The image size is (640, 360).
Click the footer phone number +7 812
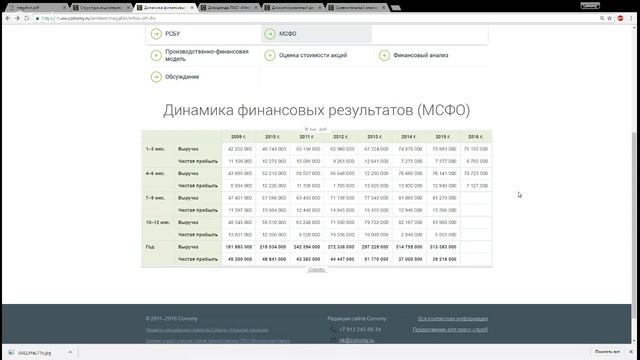tap(360, 329)
